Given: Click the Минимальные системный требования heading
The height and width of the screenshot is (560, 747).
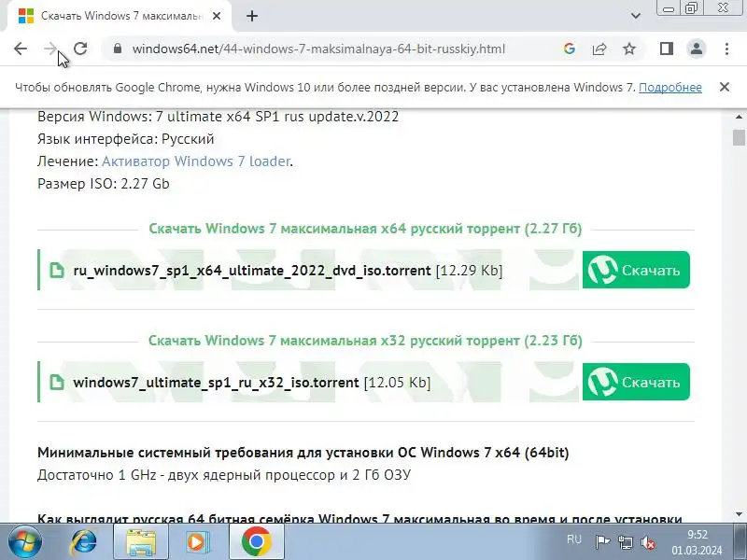Looking at the screenshot, I should pyautogui.click(x=303, y=453).
